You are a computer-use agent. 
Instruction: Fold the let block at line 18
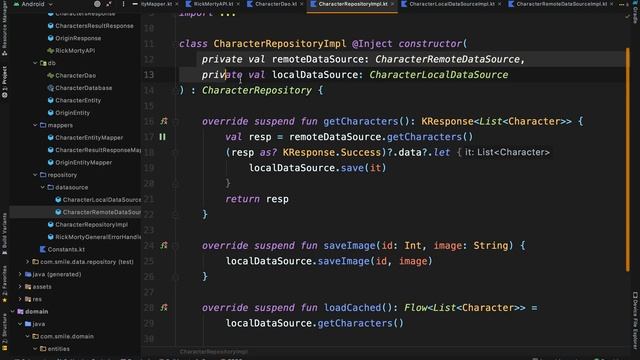pos(176,153)
